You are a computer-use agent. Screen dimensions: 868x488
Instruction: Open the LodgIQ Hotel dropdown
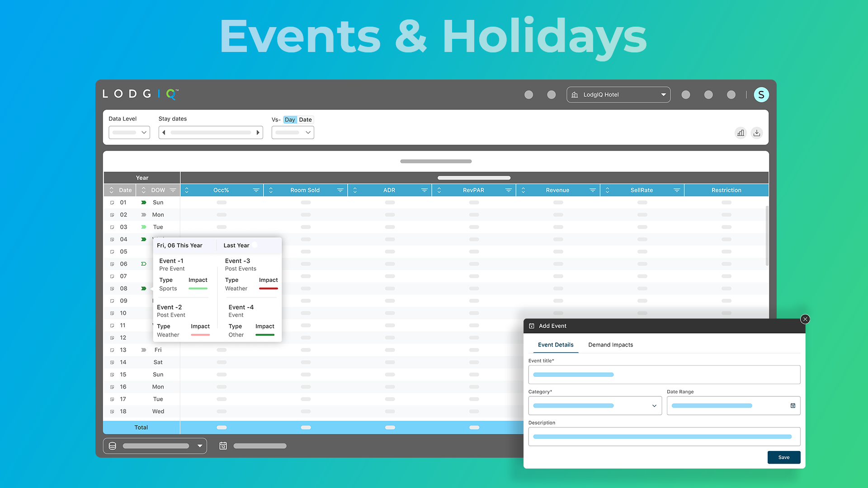(x=618, y=95)
